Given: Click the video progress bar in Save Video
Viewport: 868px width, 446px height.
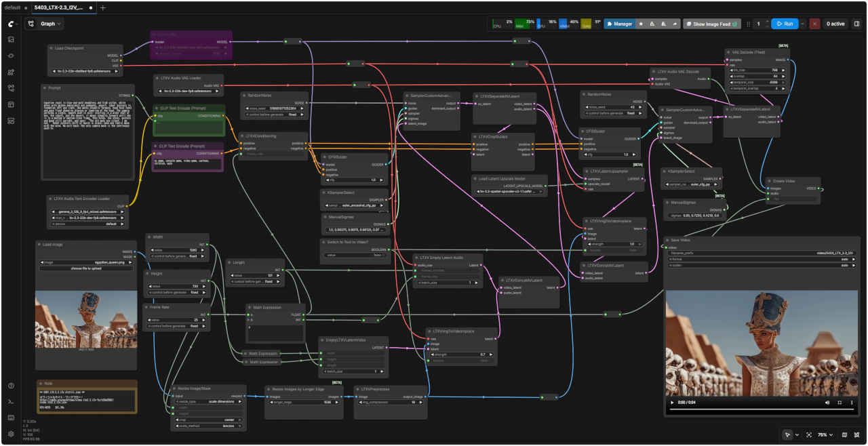Looking at the screenshot, I should point(762,409).
